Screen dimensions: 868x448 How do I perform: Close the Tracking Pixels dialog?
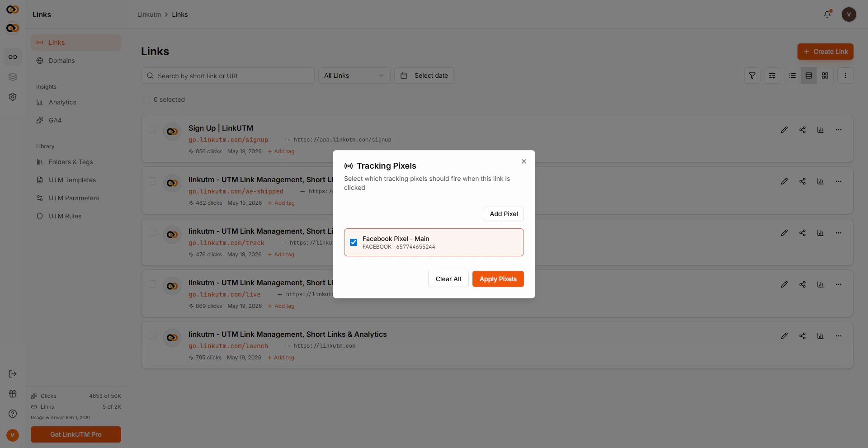[x=524, y=161]
